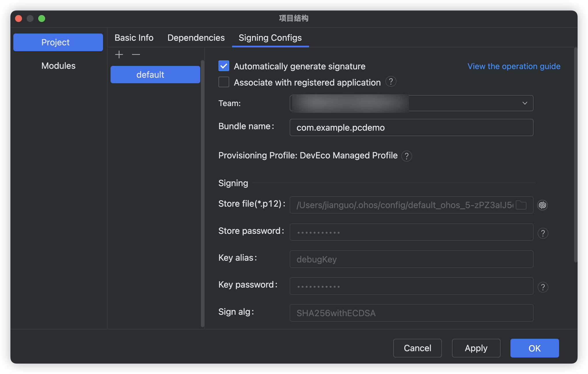Viewport: 588px width, 374px height.
Task: Click help icon next to Key password
Action: tap(543, 287)
